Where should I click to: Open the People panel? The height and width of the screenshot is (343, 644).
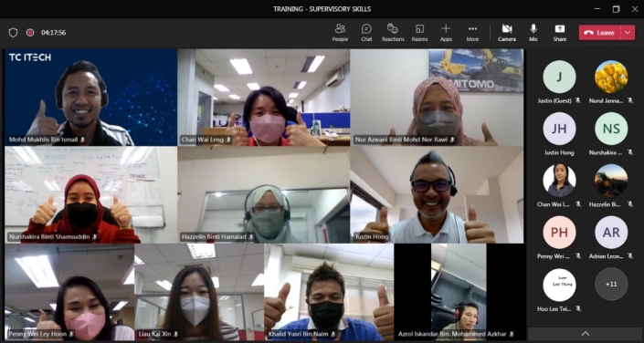click(340, 33)
